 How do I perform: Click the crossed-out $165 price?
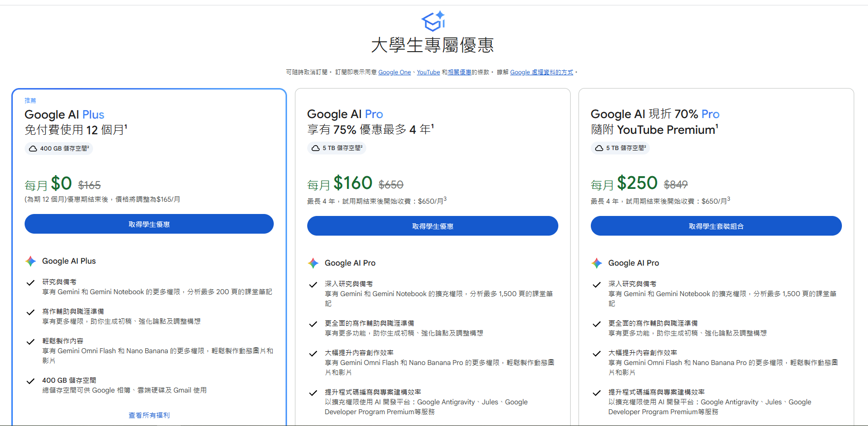pos(90,185)
